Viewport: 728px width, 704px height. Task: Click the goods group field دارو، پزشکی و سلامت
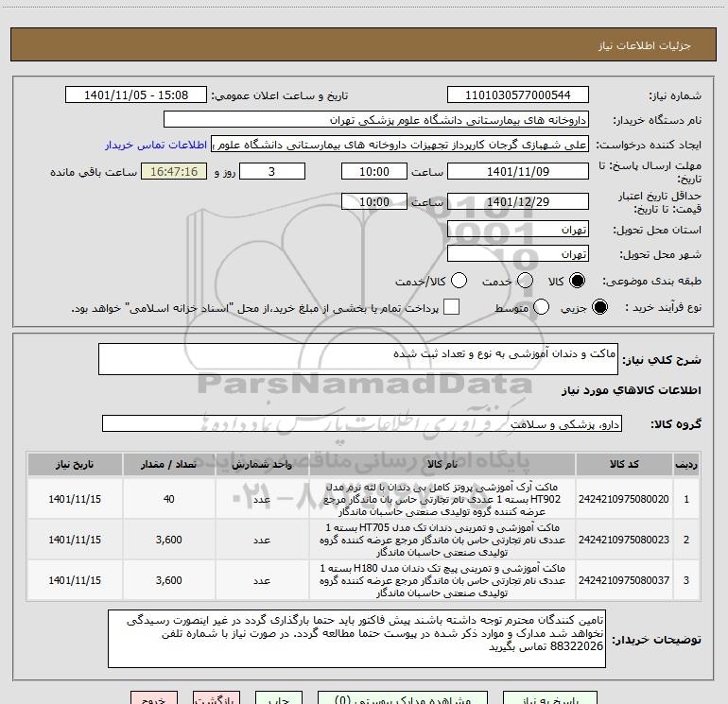click(x=362, y=423)
